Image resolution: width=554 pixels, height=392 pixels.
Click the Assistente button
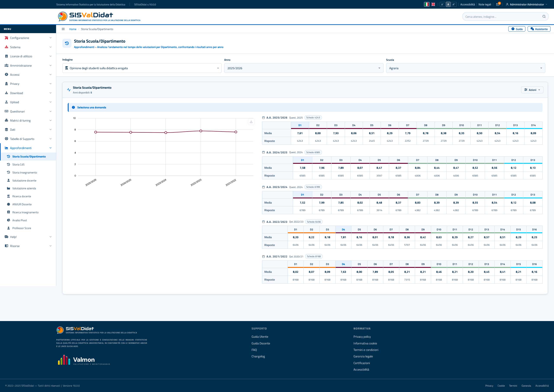pyautogui.click(x=539, y=29)
